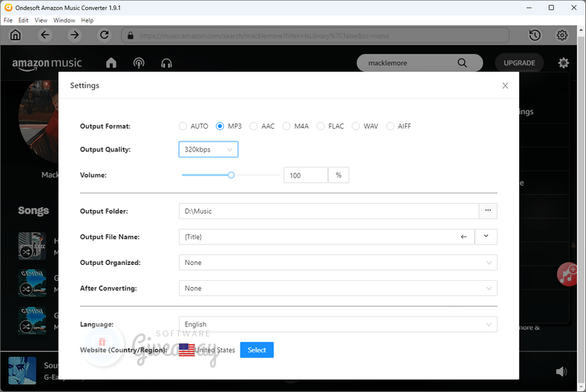Go back with the left arrow button

click(x=45, y=35)
